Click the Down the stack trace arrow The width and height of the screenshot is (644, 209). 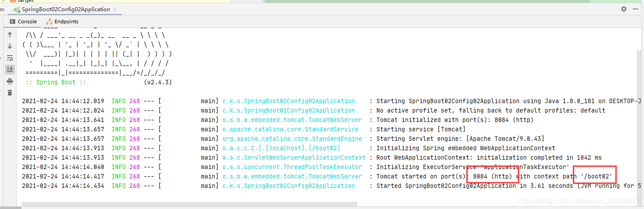[10, 46]
